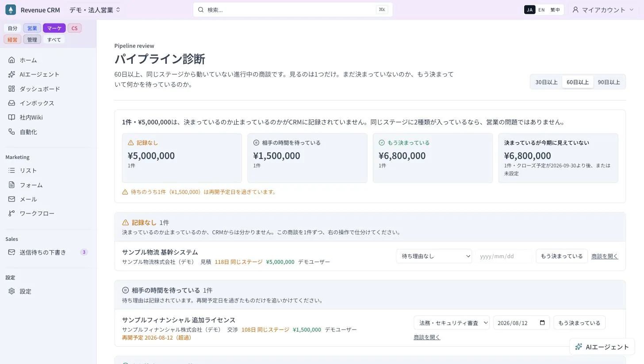Open 商談を開く for サンプルフィナンシャル
This screenshot has width=644, height=364.
click(427, 337)
